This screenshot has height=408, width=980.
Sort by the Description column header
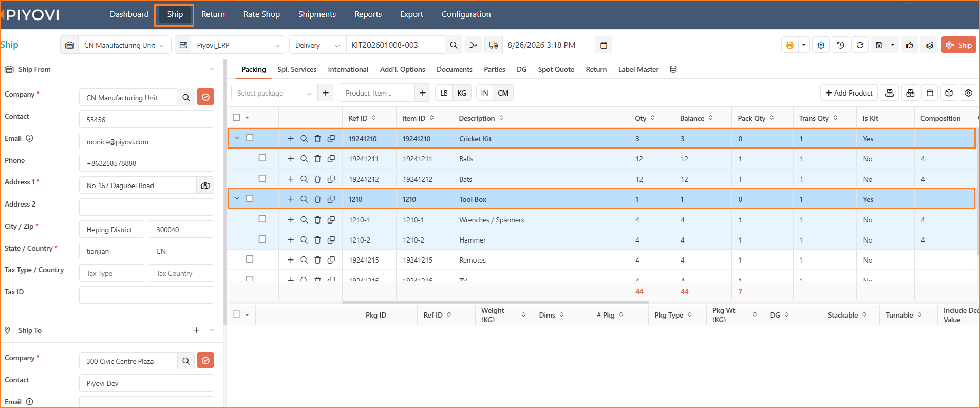pyautogui.click(x=481, y=118)
